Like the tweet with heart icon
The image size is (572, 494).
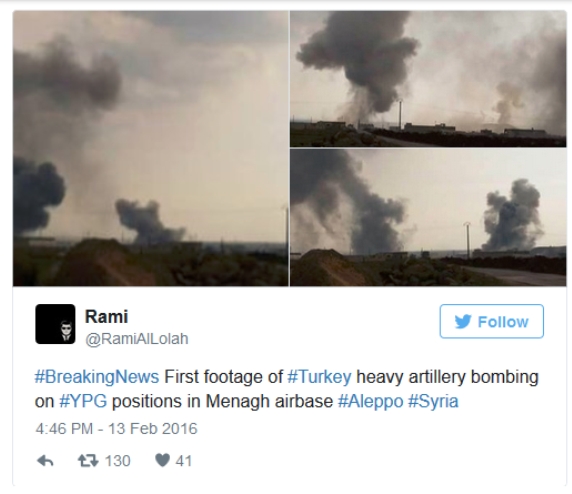pyautogui.click(x=162, y=460)
